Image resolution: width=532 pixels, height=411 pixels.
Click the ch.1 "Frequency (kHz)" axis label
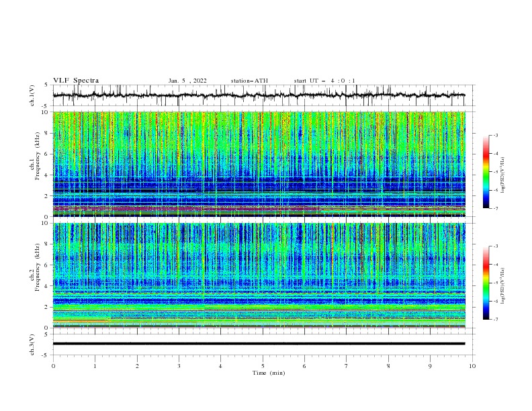click(38, 156)
